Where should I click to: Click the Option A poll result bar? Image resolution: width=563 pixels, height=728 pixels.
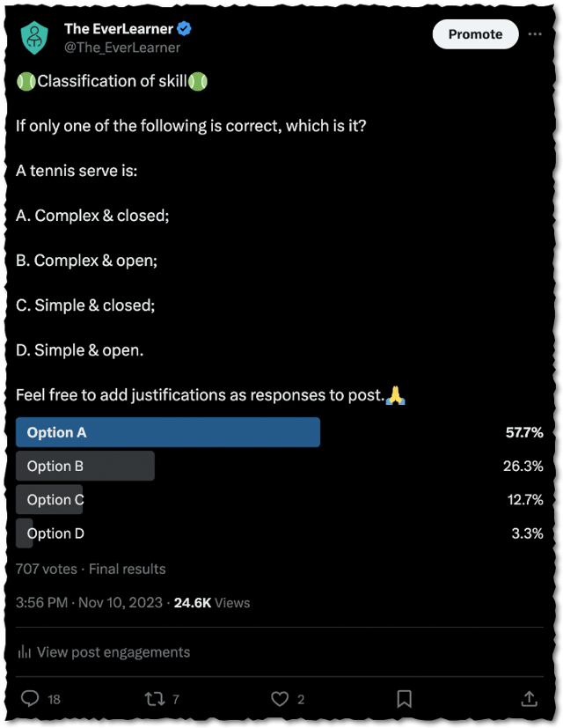(167, 432)
